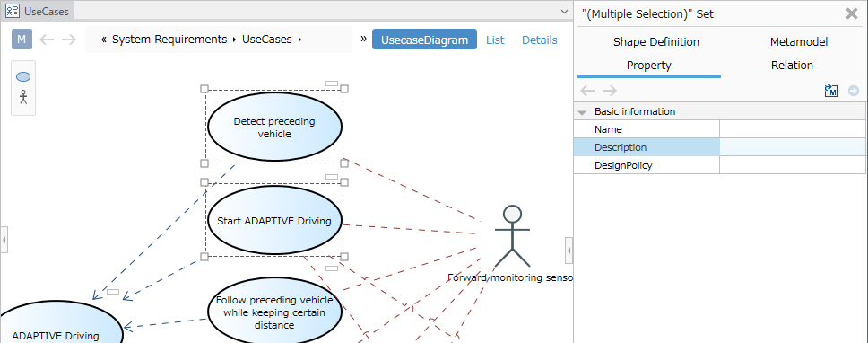Click bottom-right handle of Start ADAPTIVE Driving selection
The height and width of the screenshot is (343, 868).
pyautogui.click(x=344, y=257)
